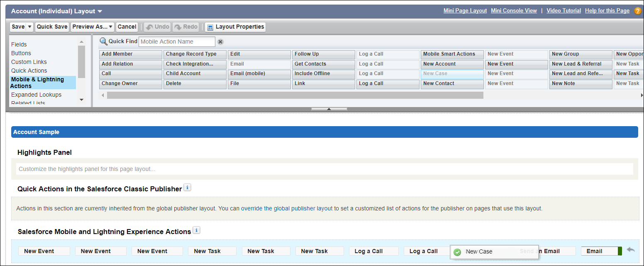This screenshot has height=266, width=644.
Task: Select Mobile & Lightning Actions in sidebar
Action: 43,83
